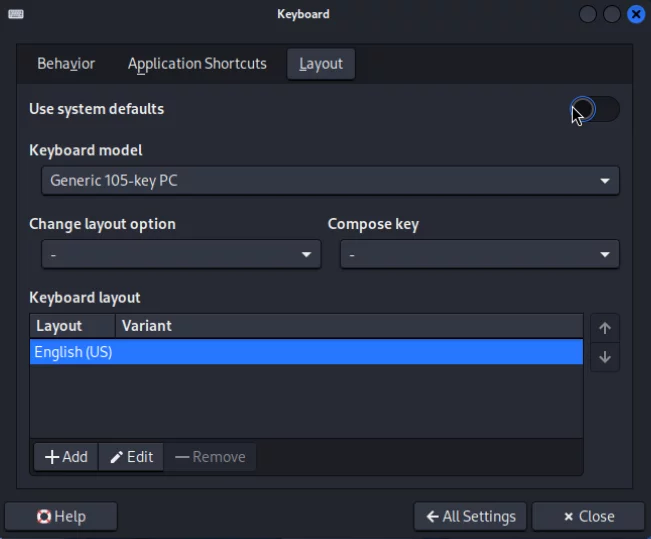Toggle the Use system defaults switch
This screenshot has width=651, height=539.
595,109
